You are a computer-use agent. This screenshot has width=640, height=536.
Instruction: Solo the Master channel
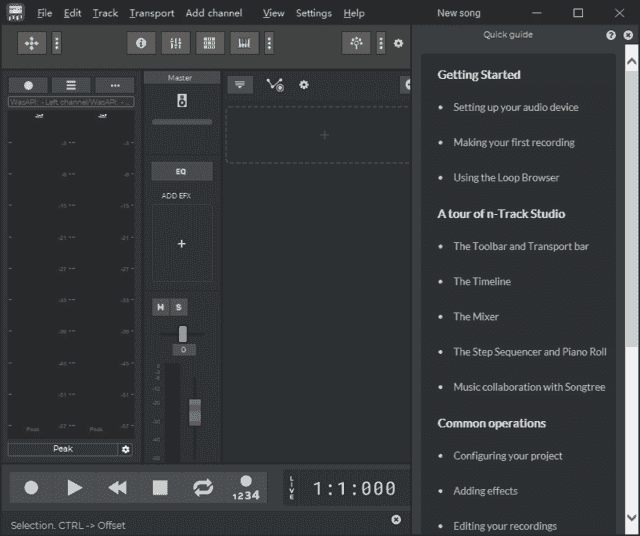point(178,307)
